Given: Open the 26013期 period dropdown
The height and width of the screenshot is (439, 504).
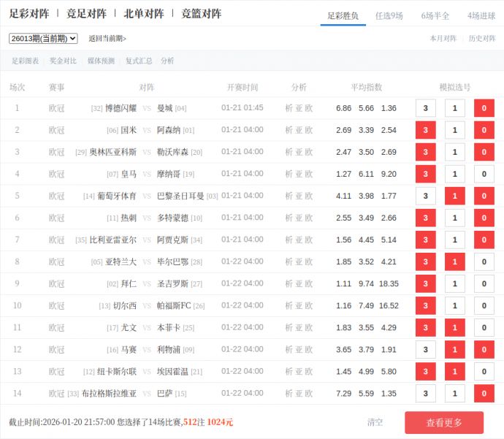Looking at the screenshot, I should (43, 39).
